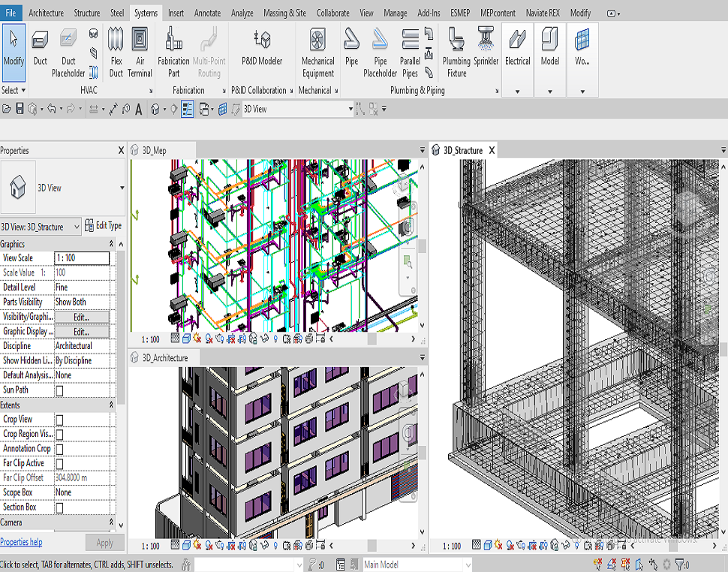This screenshot has height=572, width=728.
Task: Click the filter icon in the status bar
Action: [681, 564]
